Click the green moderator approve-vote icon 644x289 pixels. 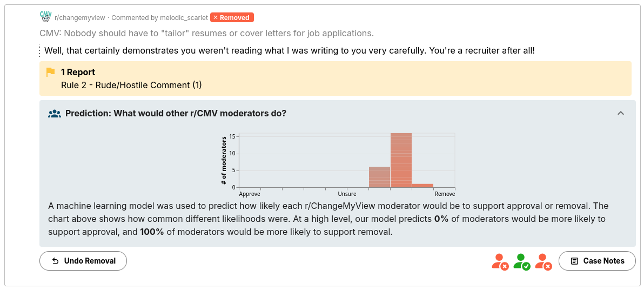coord(522,261)
